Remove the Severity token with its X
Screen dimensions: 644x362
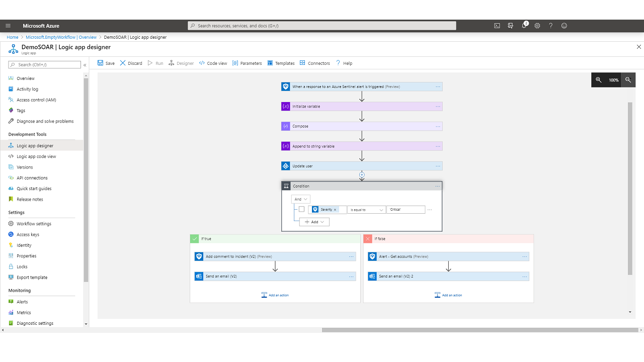(x=335, y=210)
